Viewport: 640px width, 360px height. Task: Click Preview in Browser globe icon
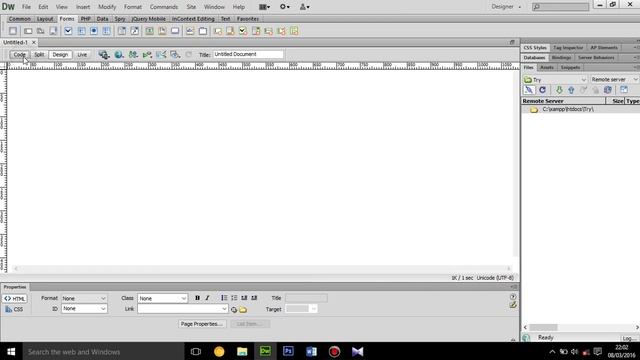(x=119, y=54)
